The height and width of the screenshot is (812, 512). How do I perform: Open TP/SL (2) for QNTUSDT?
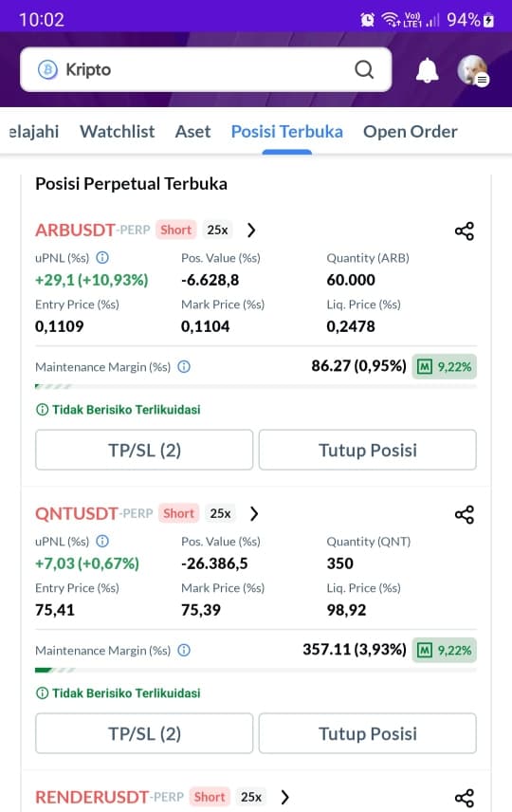[x=144, y=732]
